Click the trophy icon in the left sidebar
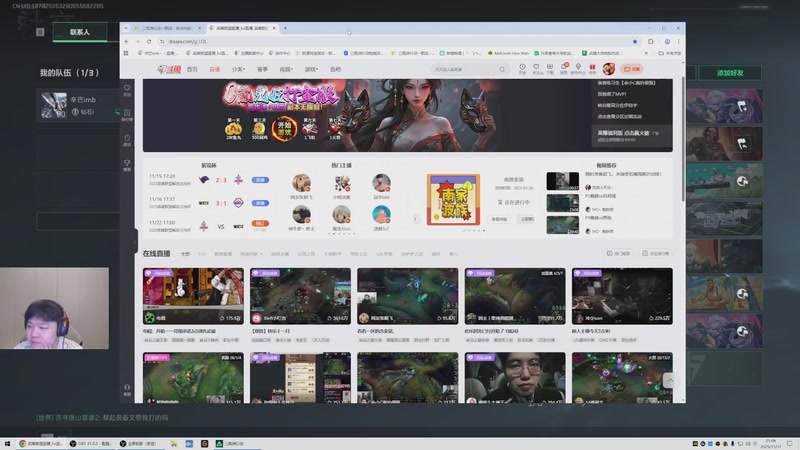 click(127, 165)
